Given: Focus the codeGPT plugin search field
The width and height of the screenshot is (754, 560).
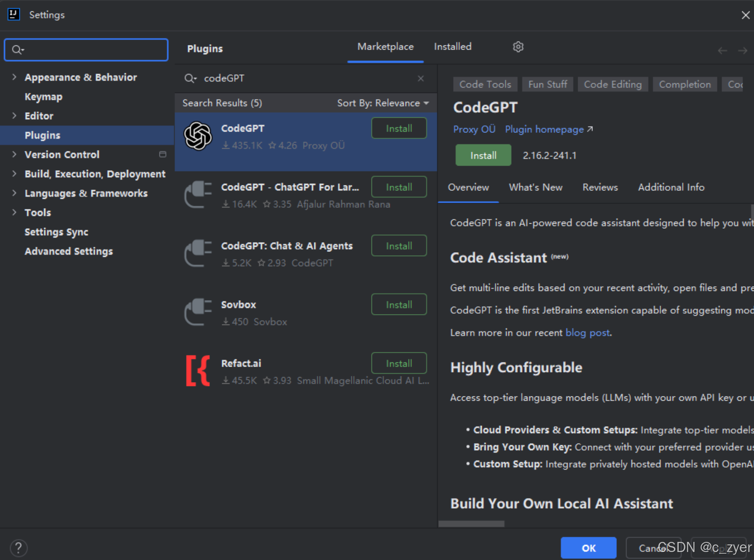Looking at the screenshot, I should point(305,79).
